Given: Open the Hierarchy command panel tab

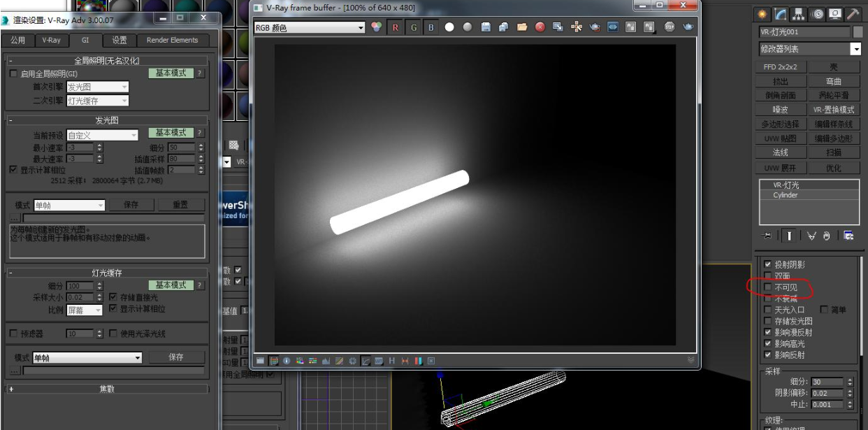Looking at the screenshot, I should tap(800, 15).
